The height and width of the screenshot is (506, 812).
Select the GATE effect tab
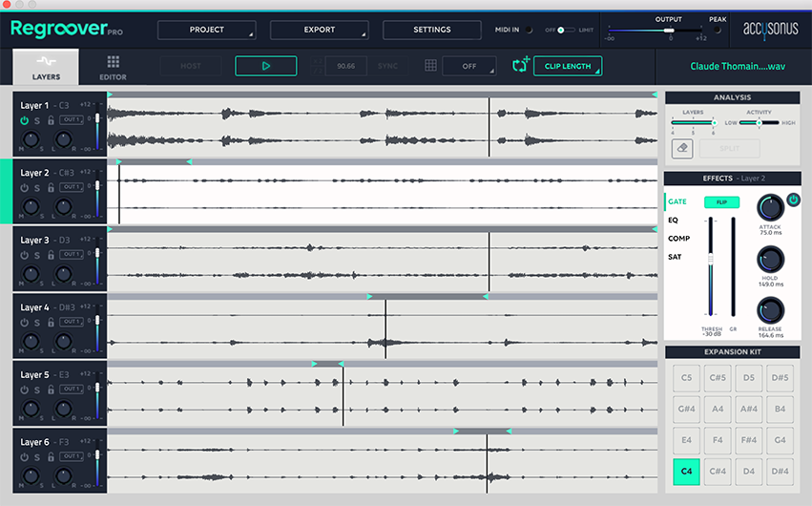click(x=677, y=201)
